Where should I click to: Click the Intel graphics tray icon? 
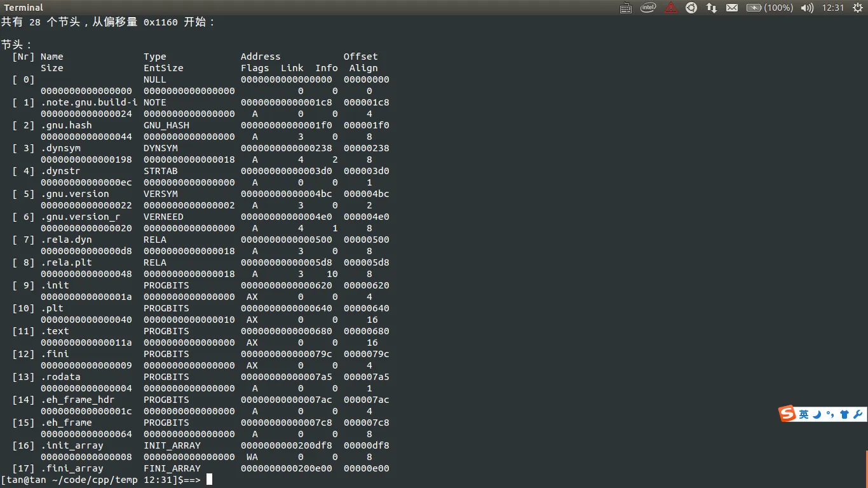648,8
